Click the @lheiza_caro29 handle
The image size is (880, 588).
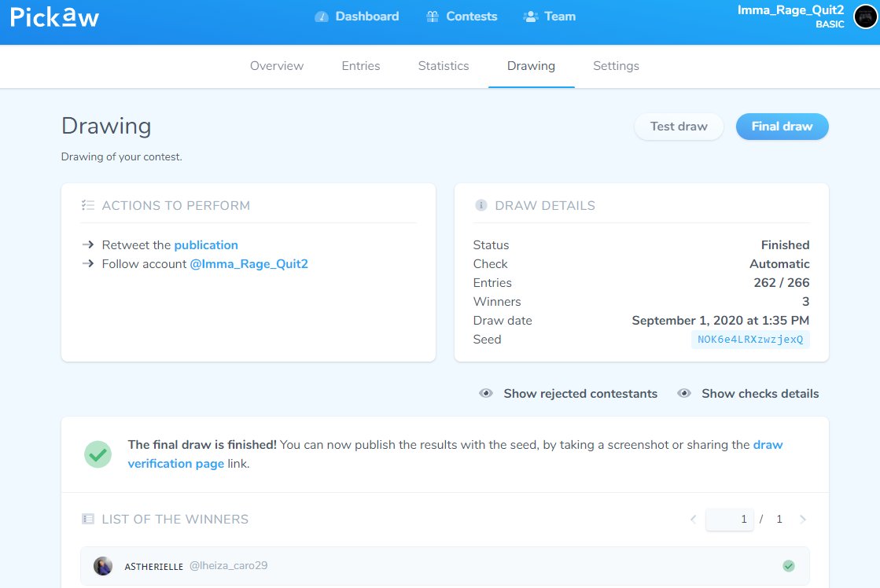point(228,565)
